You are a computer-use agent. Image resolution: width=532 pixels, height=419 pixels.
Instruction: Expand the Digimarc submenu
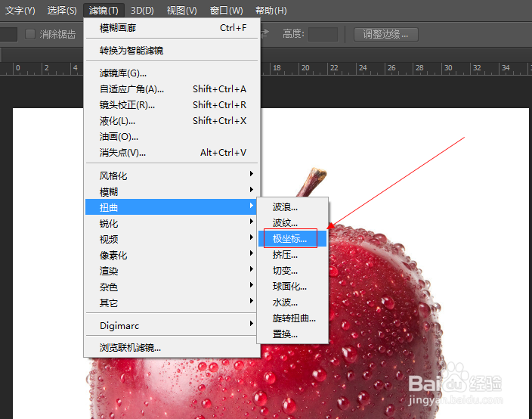tap(172, 326)
